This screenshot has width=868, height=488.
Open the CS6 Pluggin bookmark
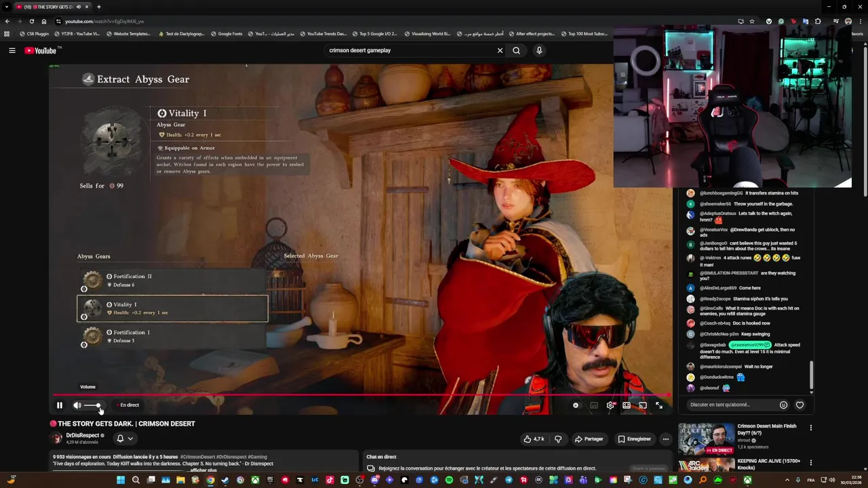click(35, 33)
